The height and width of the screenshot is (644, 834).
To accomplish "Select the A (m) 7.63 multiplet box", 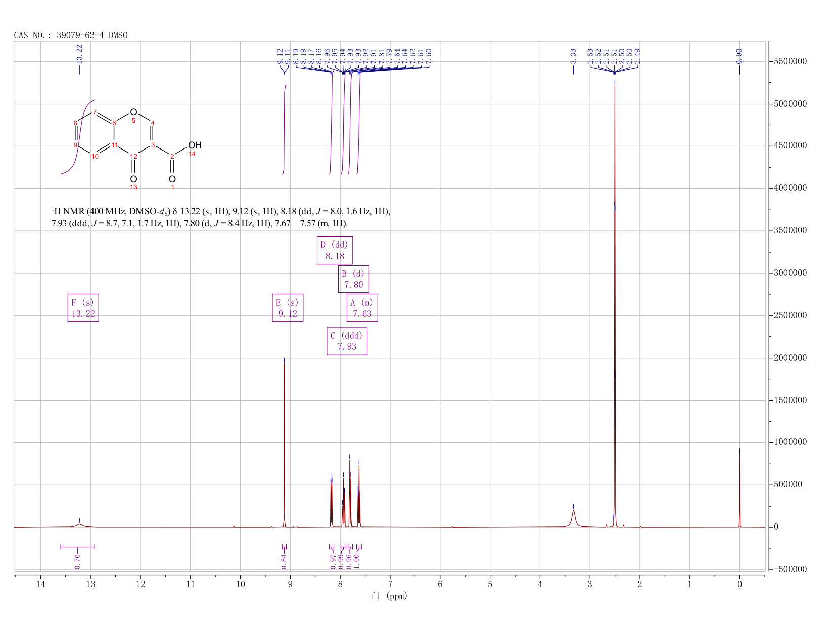I will point(362,308).
